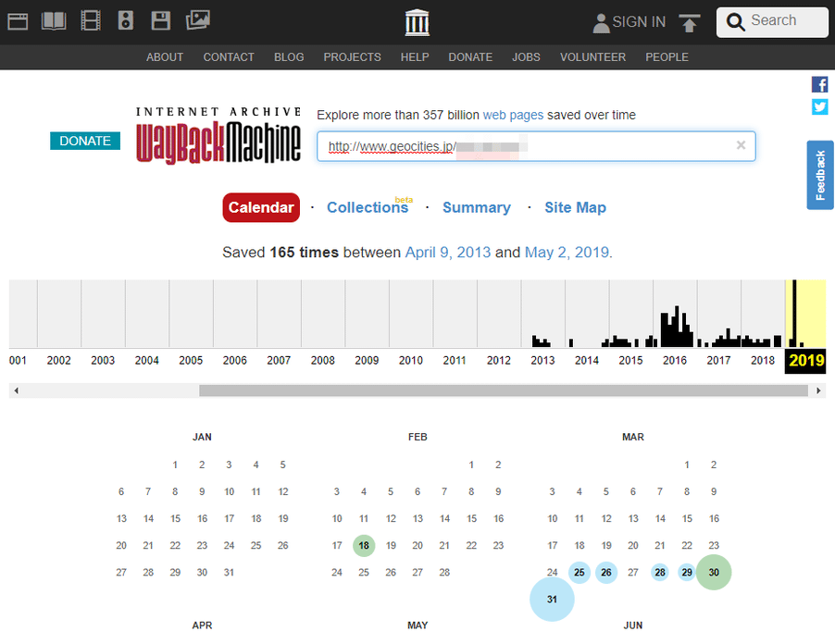The width and height of the screenshot is (835, 644).
Task: Select the Calendar tab
Action: (261, 207)
